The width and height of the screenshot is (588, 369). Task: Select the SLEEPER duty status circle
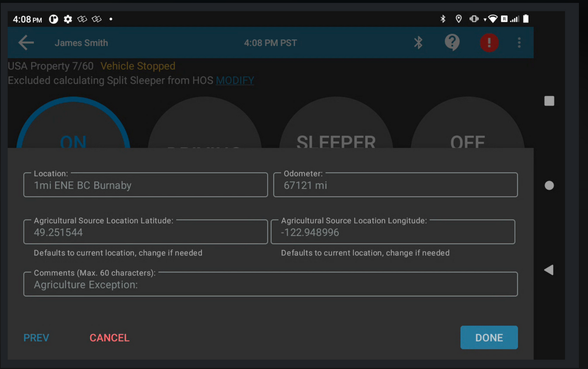point(336,131)
